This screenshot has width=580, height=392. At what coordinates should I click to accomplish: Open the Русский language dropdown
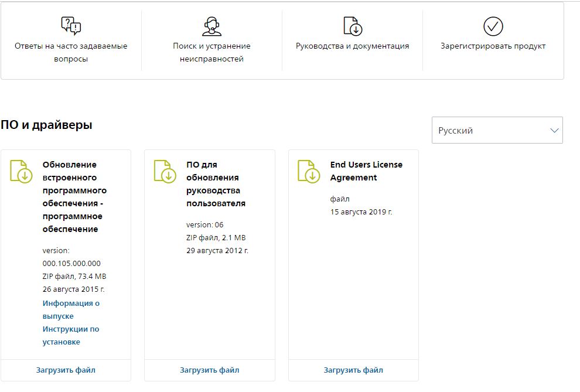[497, 130]
